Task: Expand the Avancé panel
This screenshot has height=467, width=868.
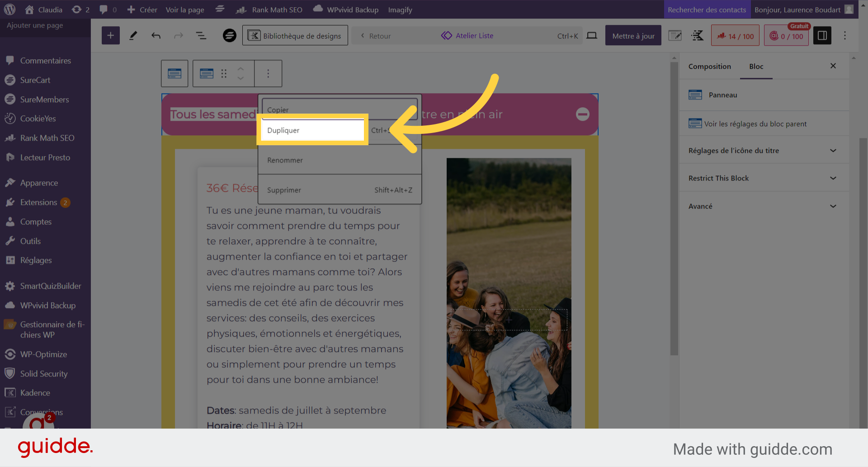Action: pos(764,206)
